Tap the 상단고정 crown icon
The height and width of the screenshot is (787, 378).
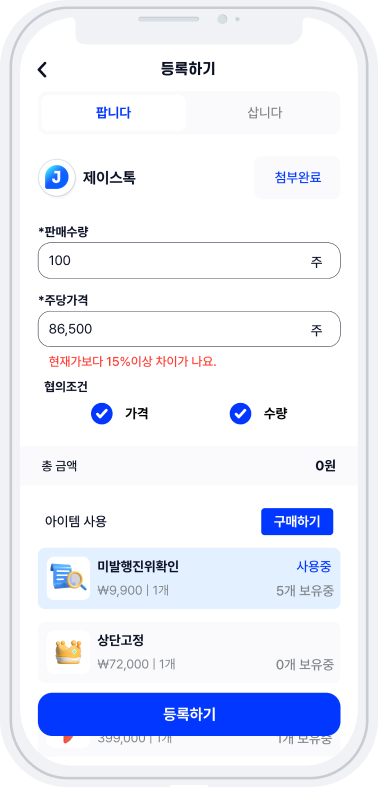[x=68, y=652]
